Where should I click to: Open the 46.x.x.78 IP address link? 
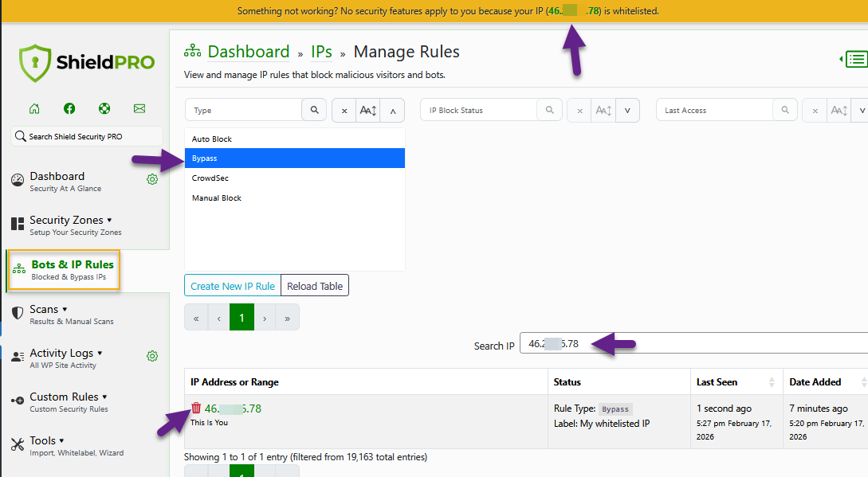233,409
